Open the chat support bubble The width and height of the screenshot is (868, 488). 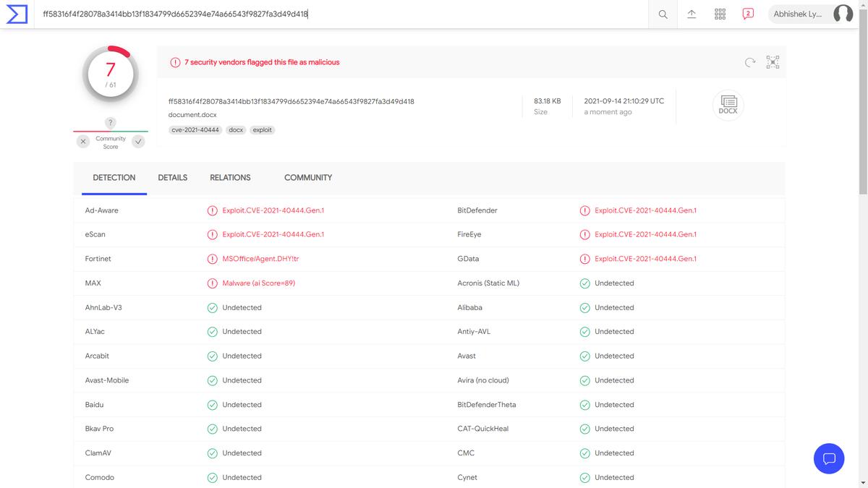pyautogui.click(x=829, y=458)
